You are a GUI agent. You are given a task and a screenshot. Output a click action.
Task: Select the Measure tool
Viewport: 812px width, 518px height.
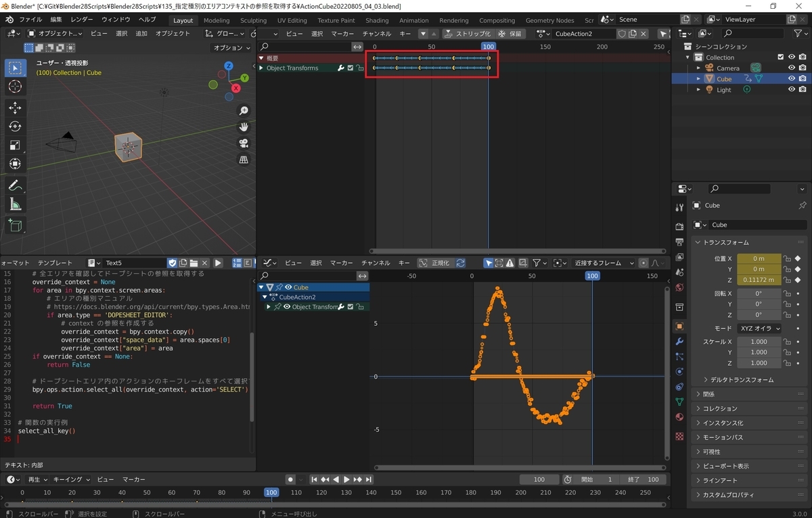point(15,204)
